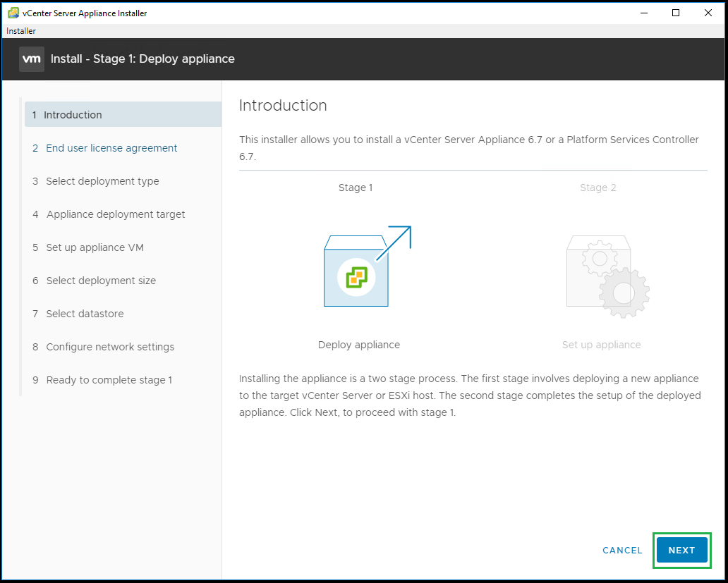Click the Stage 2 label
The height and width of the screenshot is (583, 728).
597,188
